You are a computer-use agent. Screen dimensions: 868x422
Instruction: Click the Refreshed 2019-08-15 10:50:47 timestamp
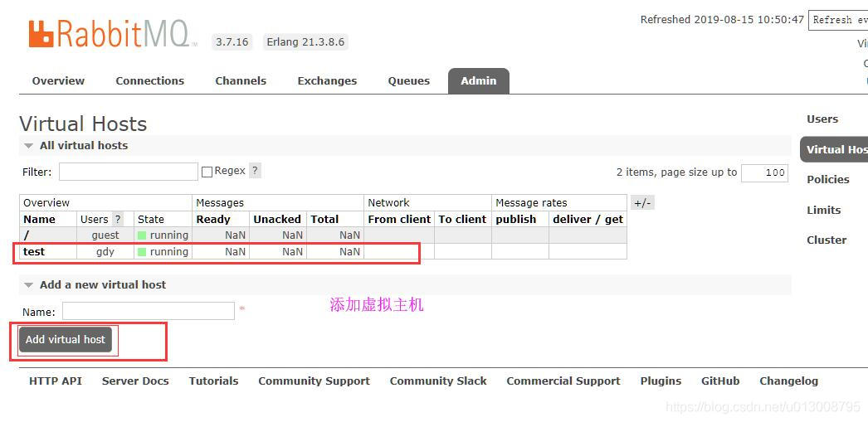(722, 19)
